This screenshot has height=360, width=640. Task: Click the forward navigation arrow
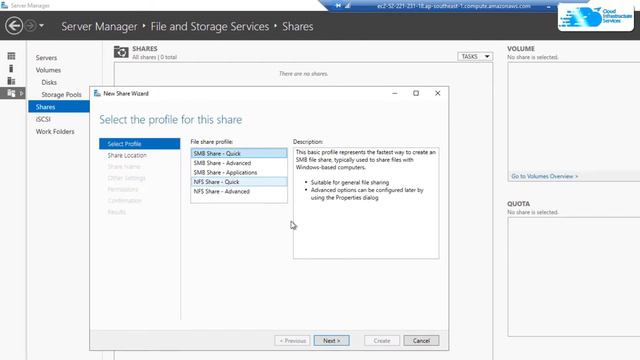[x=30, y=26]
